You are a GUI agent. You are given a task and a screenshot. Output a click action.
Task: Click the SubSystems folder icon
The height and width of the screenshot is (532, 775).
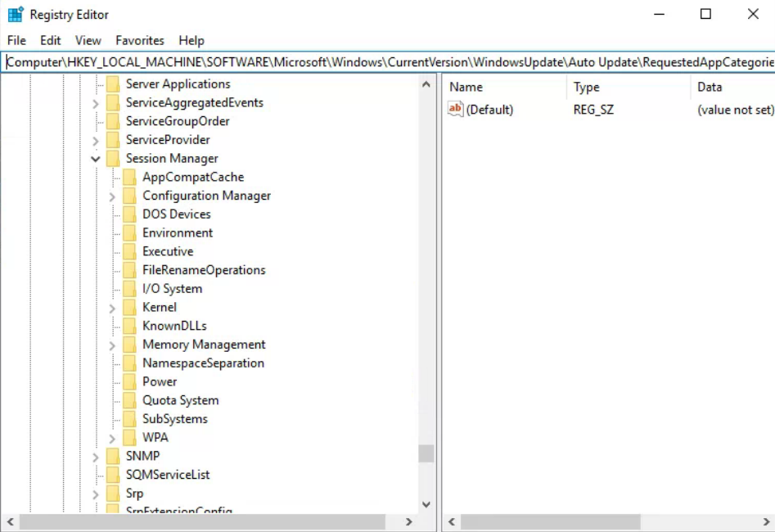tap(129, 419)
